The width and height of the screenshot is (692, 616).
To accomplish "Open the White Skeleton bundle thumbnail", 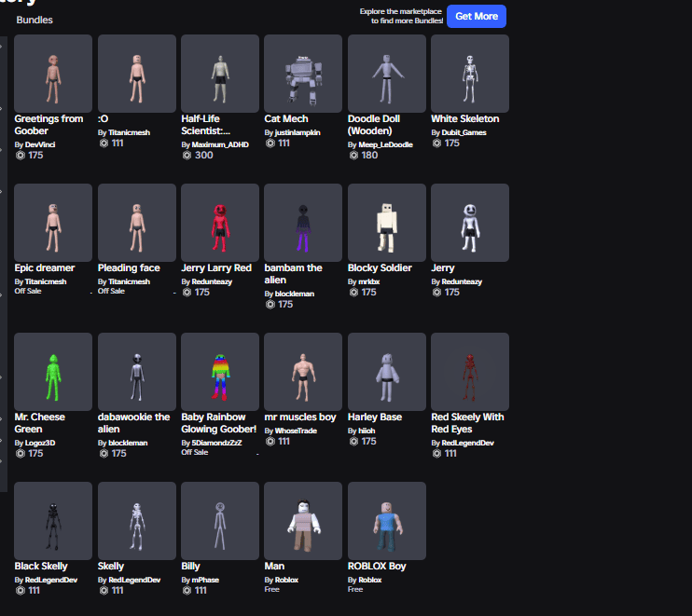I will click(470, 74).
